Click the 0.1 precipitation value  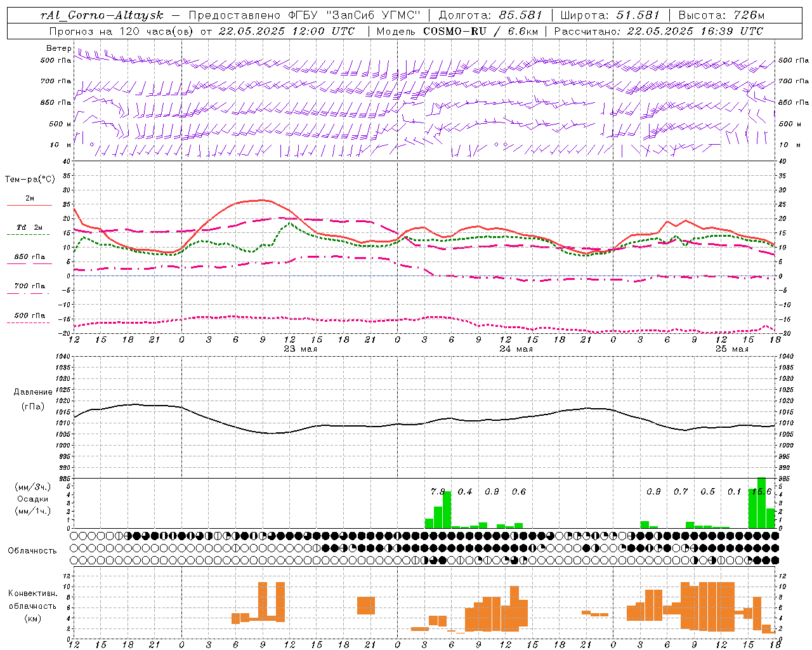coord(734,492)
